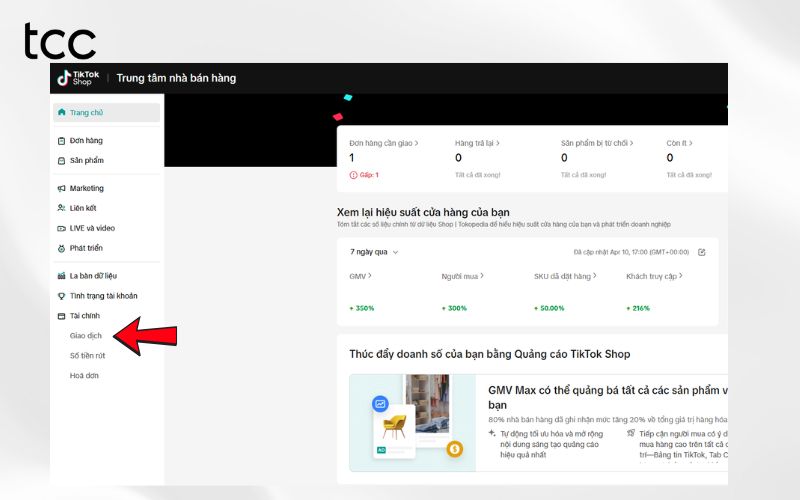Click the GMV Max ad illustration
The height and width of the screenshot is (500, 800).
tap(413, 423)
